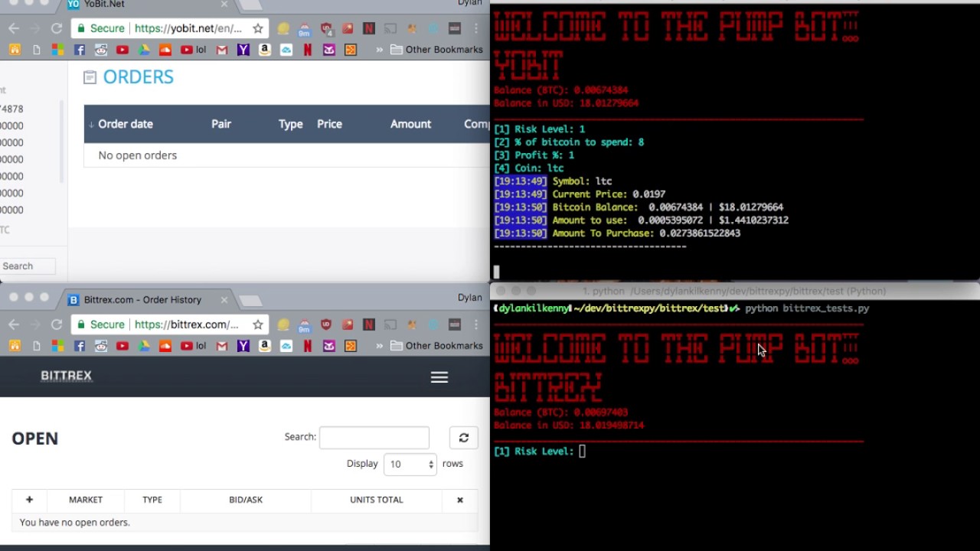This screenshot has width=980, height=551.
Task: Click Netflix extension icon in YoBit toolbar
Action: pos(369,28)
